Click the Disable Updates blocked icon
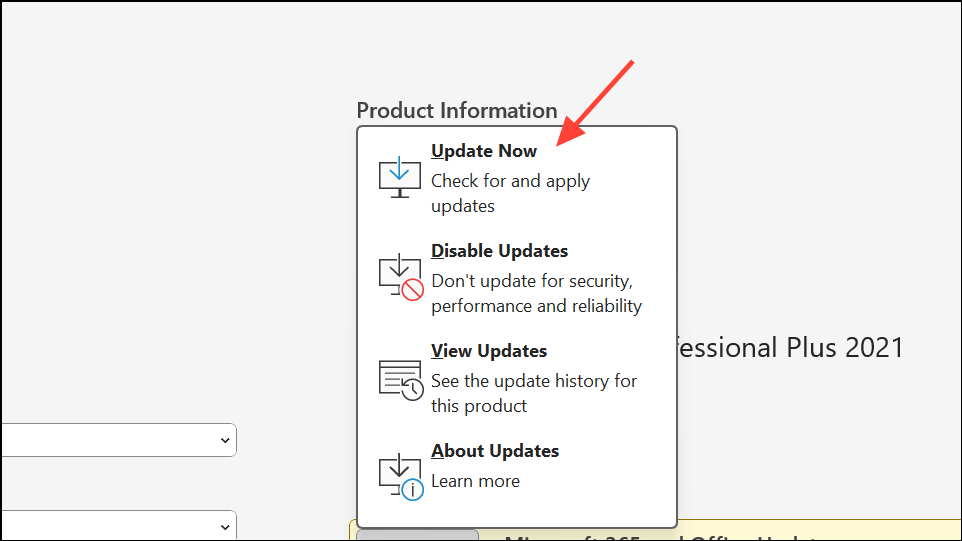This screenshot has width=962, height=541. click(x=400, y=277)
